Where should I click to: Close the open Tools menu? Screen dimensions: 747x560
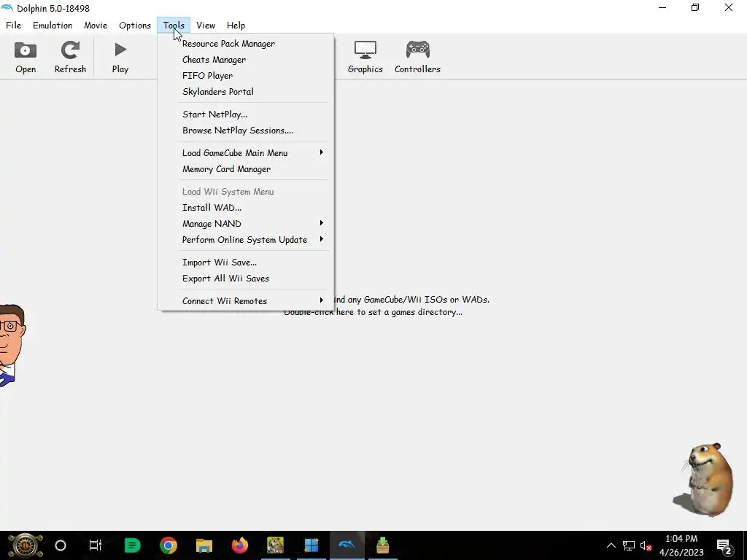click(174, 26)
